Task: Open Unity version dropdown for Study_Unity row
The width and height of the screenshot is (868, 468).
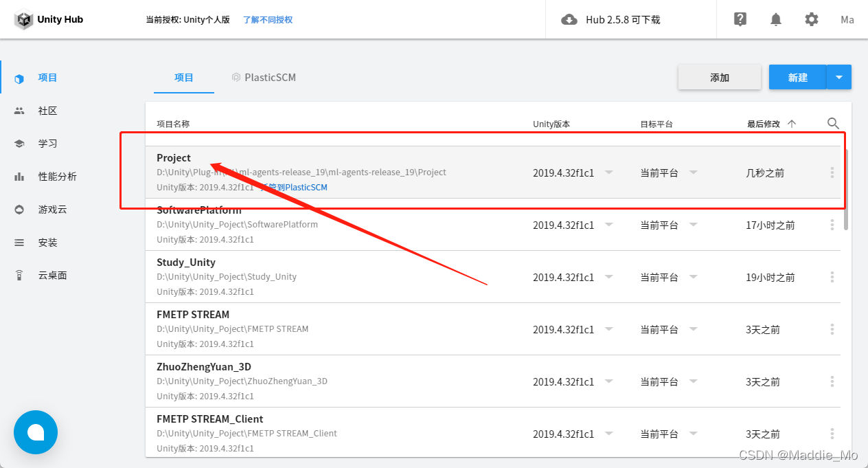Action: click(x=608, y=277)
